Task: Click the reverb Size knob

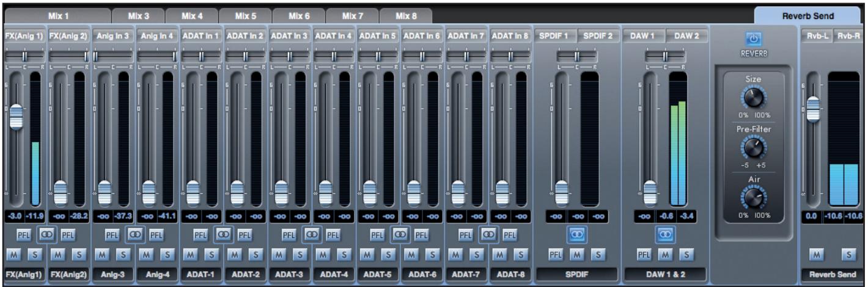Action: coord(753,97)
